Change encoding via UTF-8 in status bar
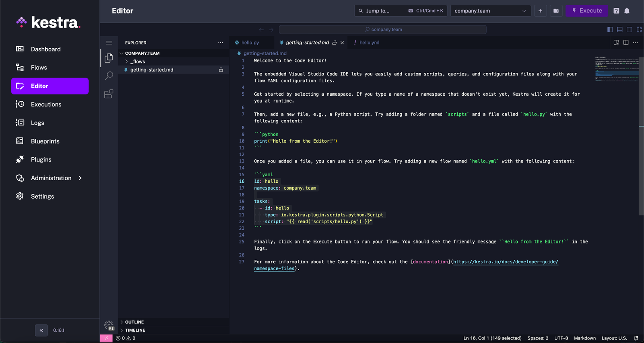This screenshot has height=343, width=644. (x=561, y=338)
